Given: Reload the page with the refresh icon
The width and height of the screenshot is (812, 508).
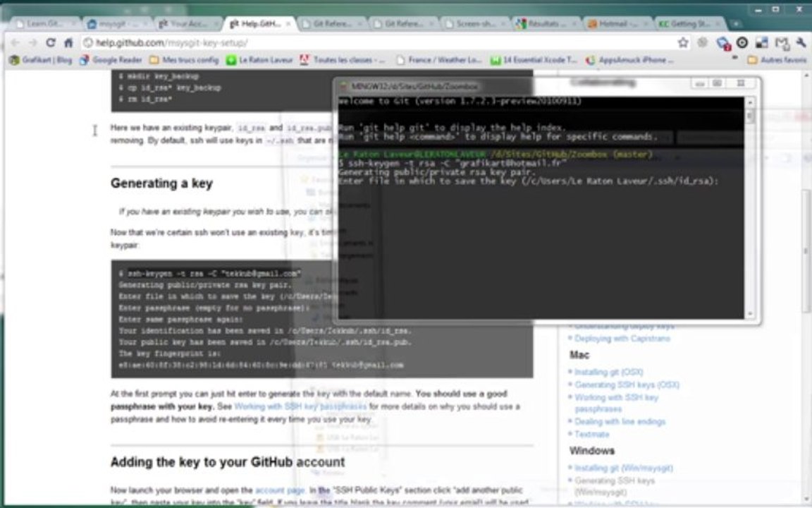Looking at the screenshot, I should (51, 42).
